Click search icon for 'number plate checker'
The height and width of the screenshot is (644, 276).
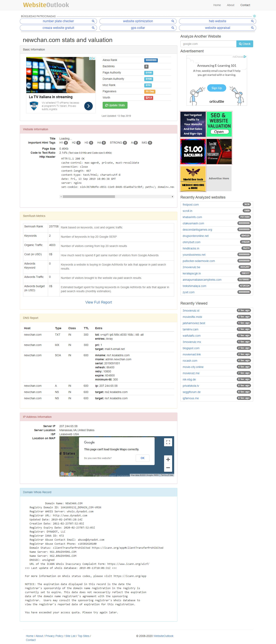[93, 21]
